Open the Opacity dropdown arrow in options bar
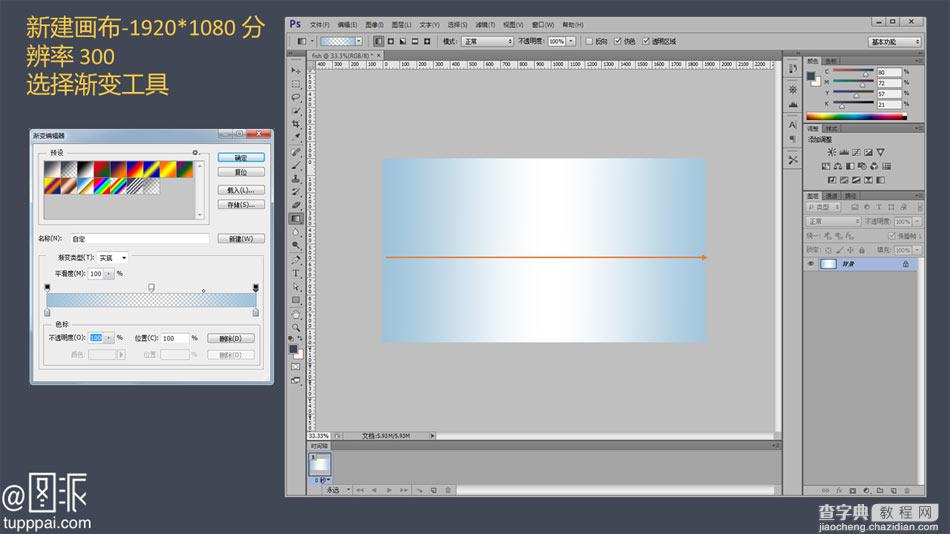The image size is (950, 534). click(571, 41)
